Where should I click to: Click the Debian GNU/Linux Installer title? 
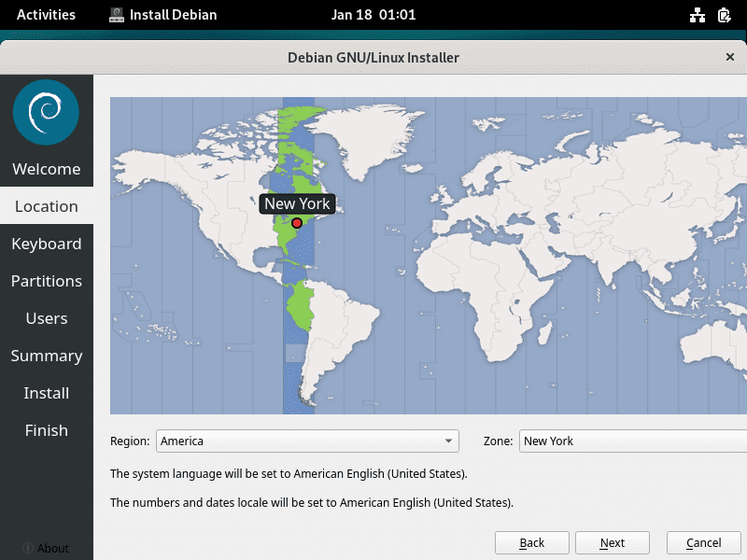pyautogui.click(x=373, y=58)
